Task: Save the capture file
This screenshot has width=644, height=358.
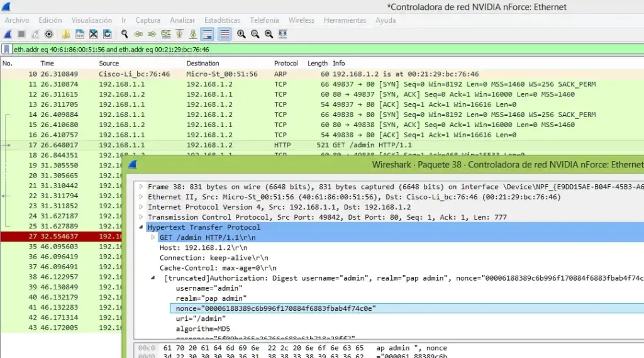Action: tap(80, 34)
